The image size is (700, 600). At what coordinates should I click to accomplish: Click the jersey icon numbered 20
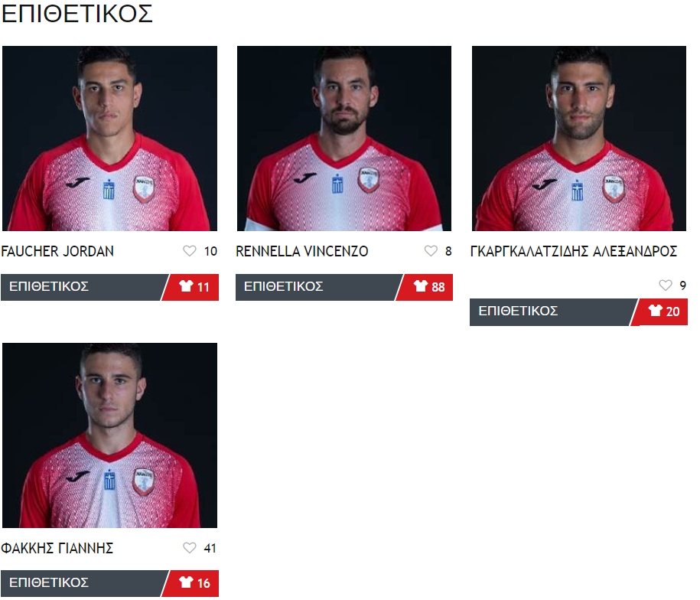(x=655, y=310)
